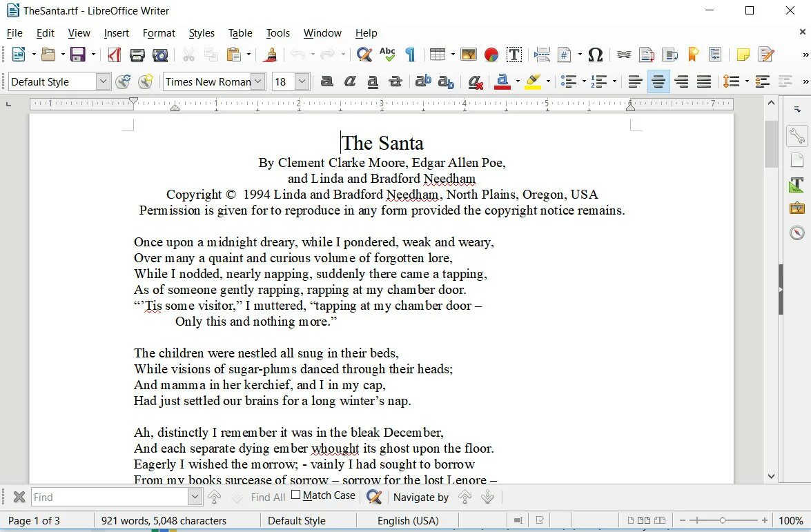Apply subscript formatting
The height and width of the screenshot is (532, 811).
446,81
